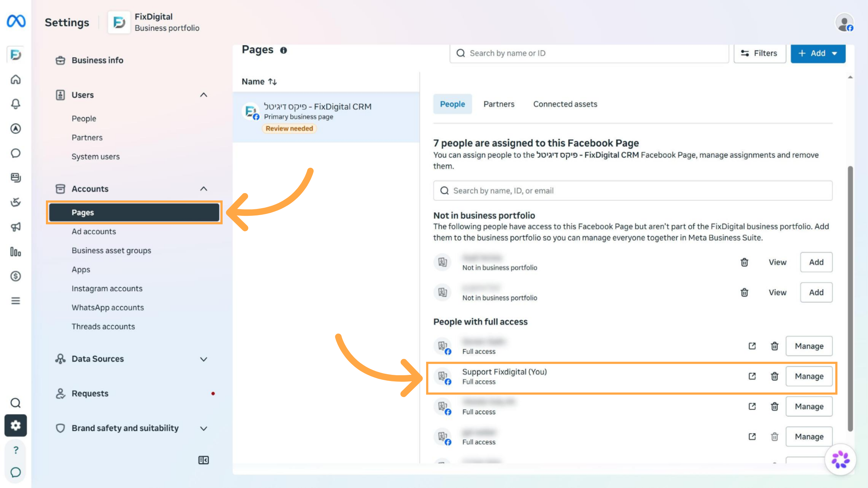This screenshot has height=488, width=868.
Task: Open the Monetization dollar icon
Action: click(16, 276)
